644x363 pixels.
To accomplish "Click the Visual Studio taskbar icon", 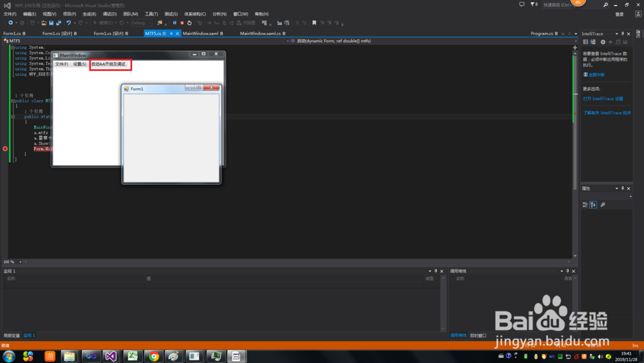I will (x=111, y=357).
